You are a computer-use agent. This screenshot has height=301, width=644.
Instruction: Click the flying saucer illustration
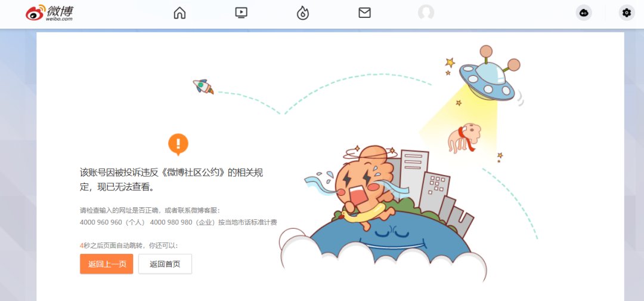pos(488,75)
